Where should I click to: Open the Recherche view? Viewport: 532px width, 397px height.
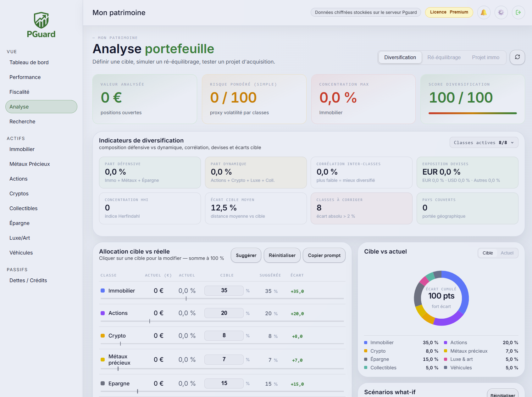click(x=41, y=121)
